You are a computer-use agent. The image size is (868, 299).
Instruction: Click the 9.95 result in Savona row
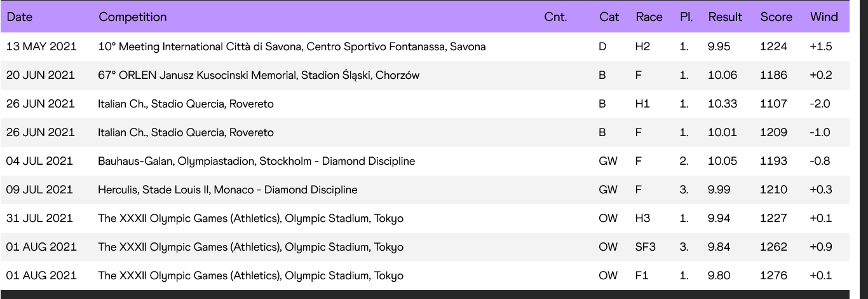tap(719, 46)
